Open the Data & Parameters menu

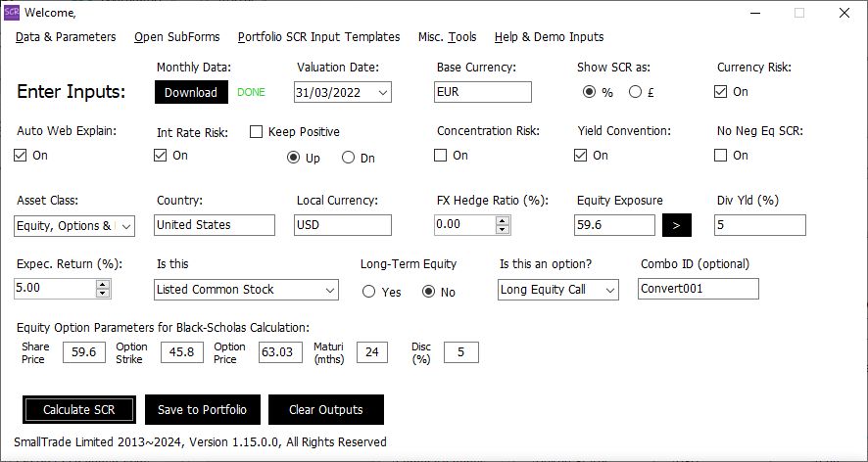(x=66, y=37)
